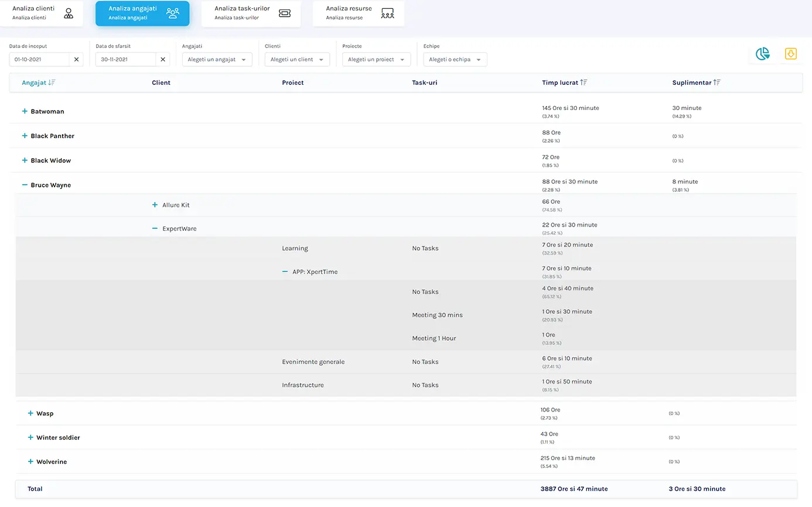Click the Task-uri column header
Viewport: 812px width, 507px height.
425,83
